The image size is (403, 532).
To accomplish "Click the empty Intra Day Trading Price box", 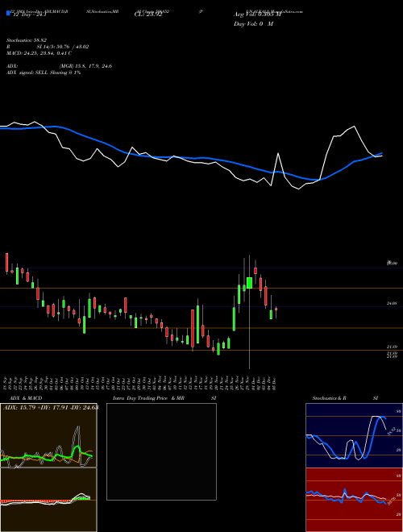I will pyautogui.click(x=161, y=451).
